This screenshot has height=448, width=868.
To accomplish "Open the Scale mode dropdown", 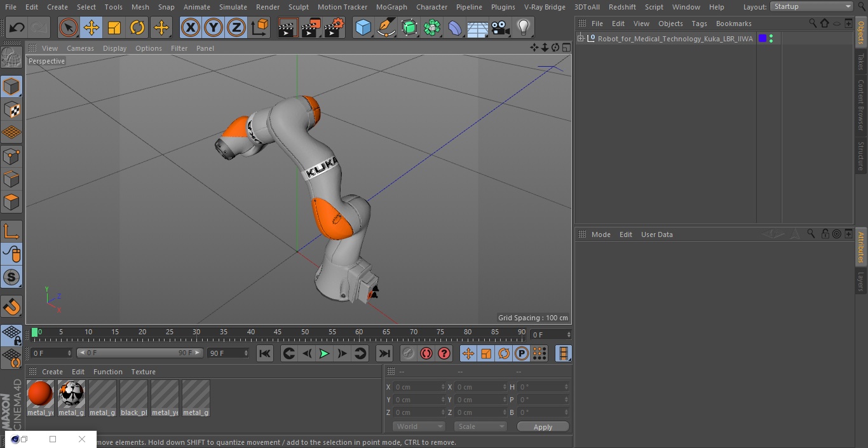I will pyautogui.click(x=480, y=426).
